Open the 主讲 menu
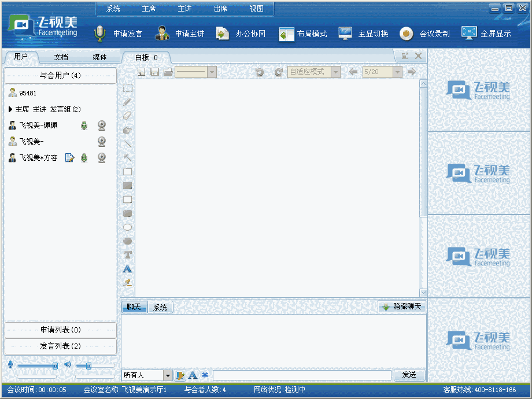Viewport: 532px width, 399px height. pos(184,9)
